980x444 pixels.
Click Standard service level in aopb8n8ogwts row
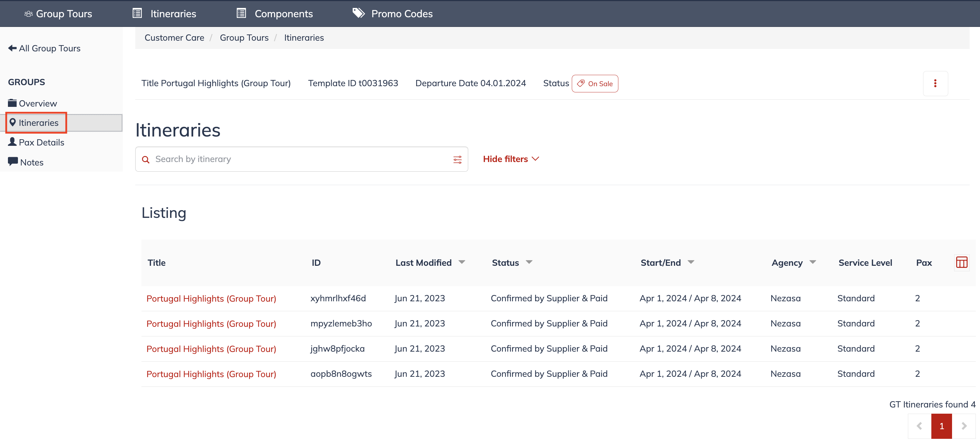856,374
